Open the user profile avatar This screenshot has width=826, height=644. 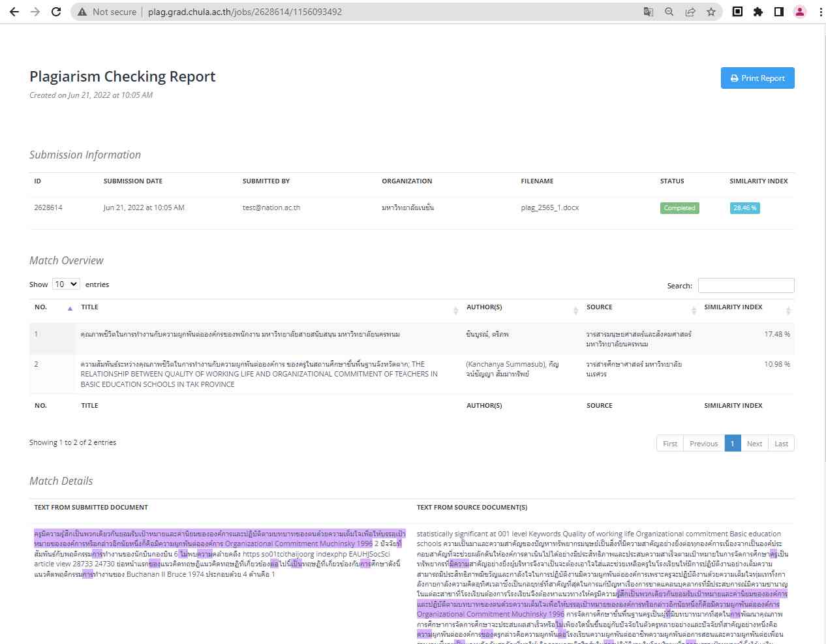click(x=799, y=12)
